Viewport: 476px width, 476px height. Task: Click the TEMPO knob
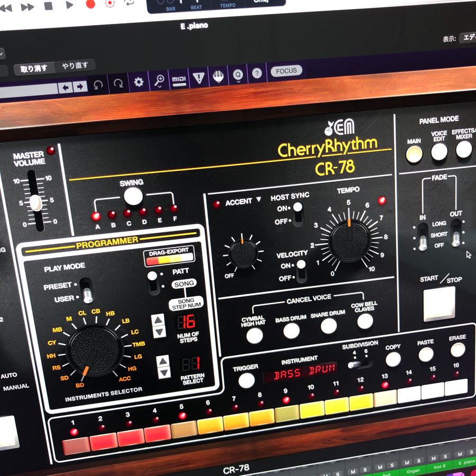[x=350, y=241]
